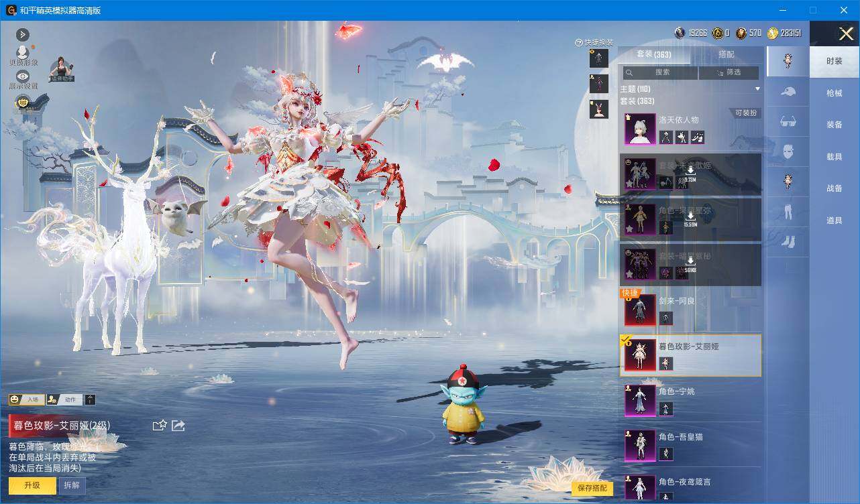860x504 pixels.
Task: Open the 筛选 filter dropdown
Action: pos(729,72)
